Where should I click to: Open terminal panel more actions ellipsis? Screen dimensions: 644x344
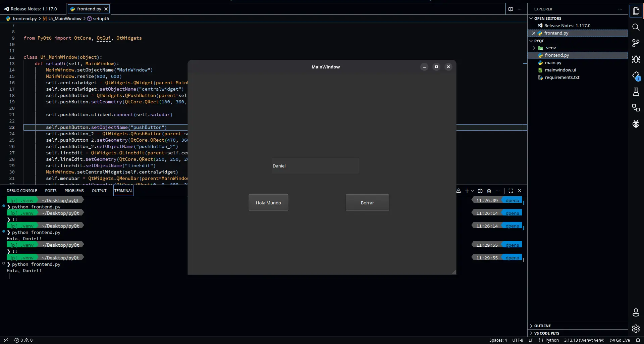(498, 191)
